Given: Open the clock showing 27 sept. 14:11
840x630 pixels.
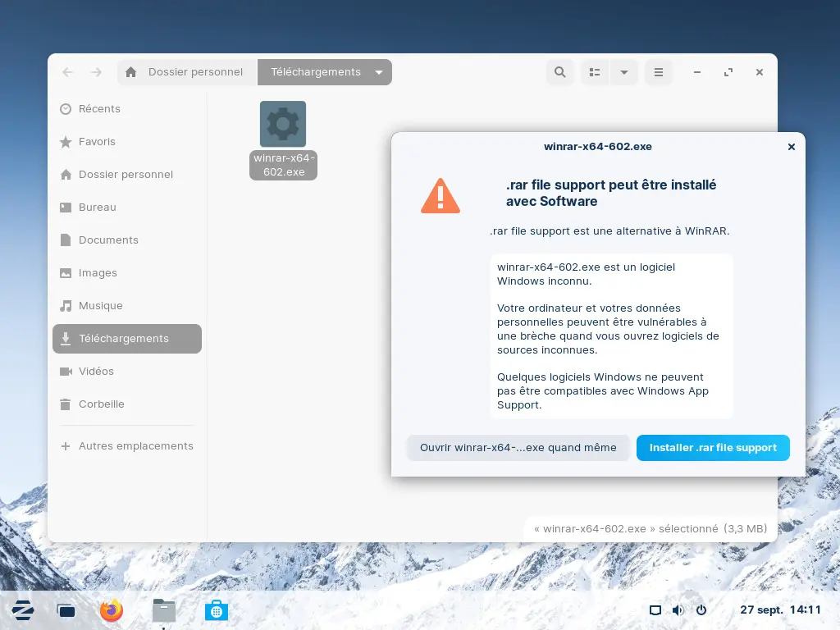Looking at the screenshot, I should pyautogui.click(x=780, y=610).
